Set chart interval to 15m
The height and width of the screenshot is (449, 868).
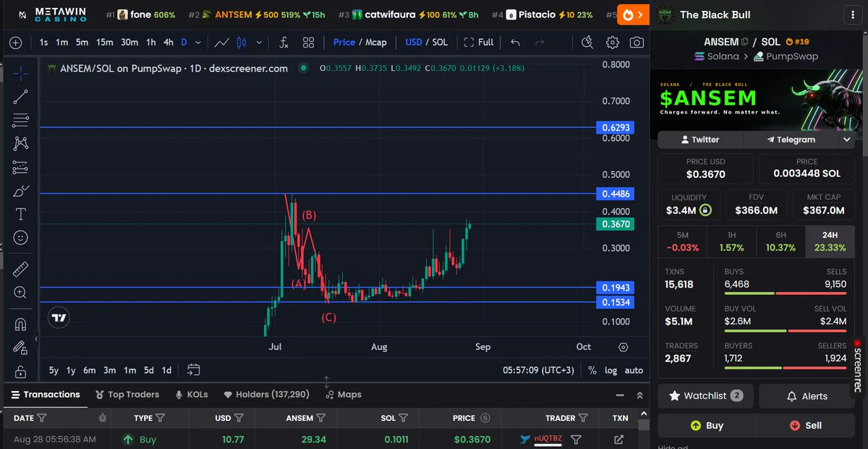[x=105, y=43]
